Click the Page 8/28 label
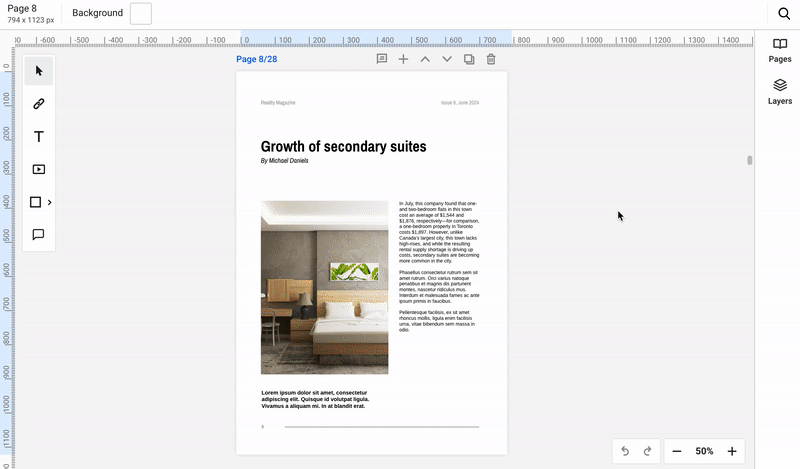 click(x=257, y=59)
